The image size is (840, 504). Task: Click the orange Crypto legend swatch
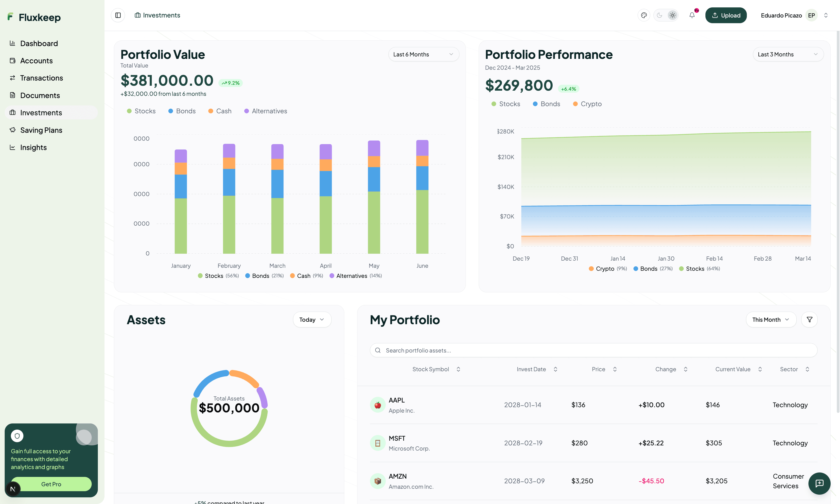tap(575, 104)
